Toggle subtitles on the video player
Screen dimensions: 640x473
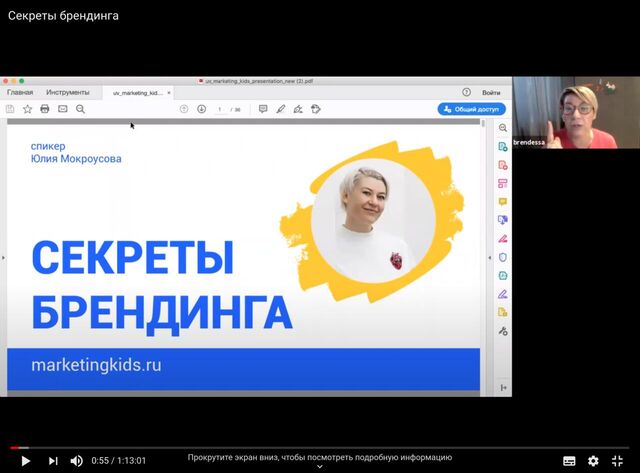[569, 461]
